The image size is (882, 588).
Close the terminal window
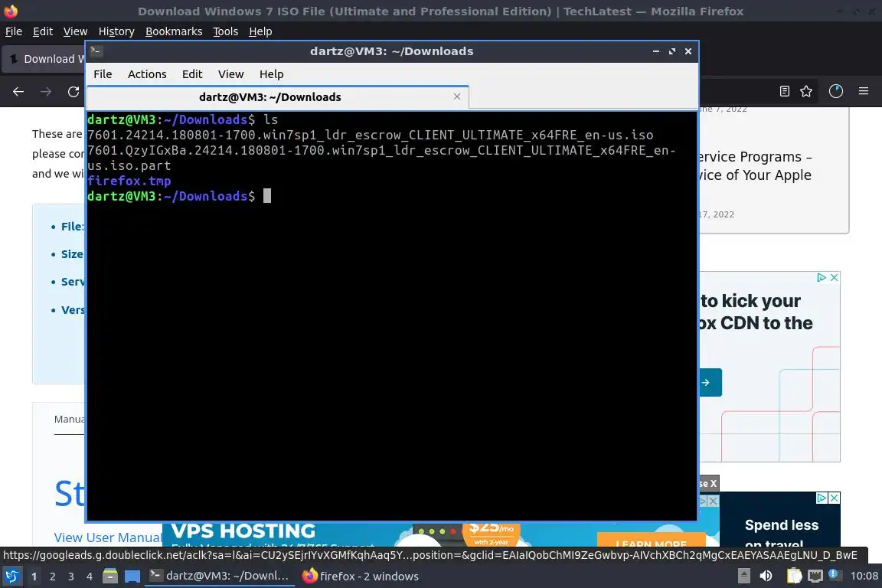click(x=688, y=51)
